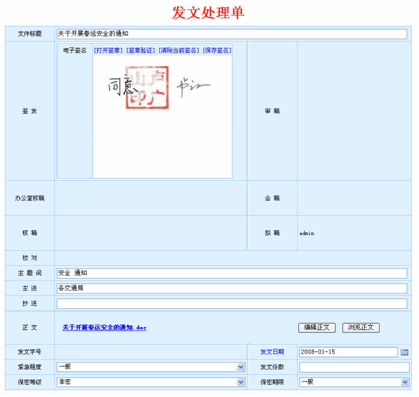Click the 保存签名 link
This screenshot has width=419, height=397.
[x=217, y=50]
